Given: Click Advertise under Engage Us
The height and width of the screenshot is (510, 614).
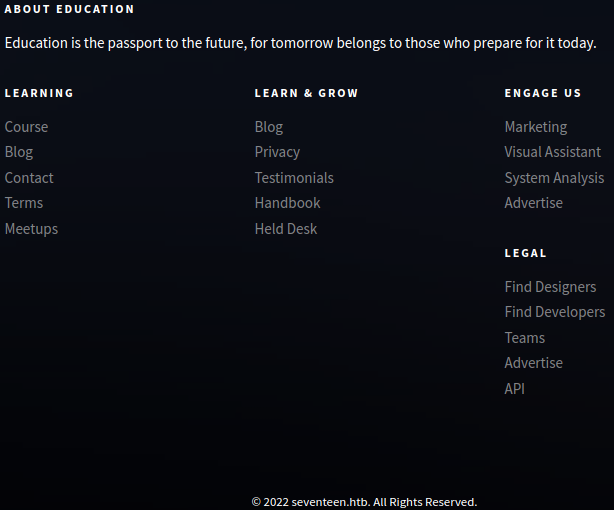Looking at the screenshot, I should (x=533, y=203).
